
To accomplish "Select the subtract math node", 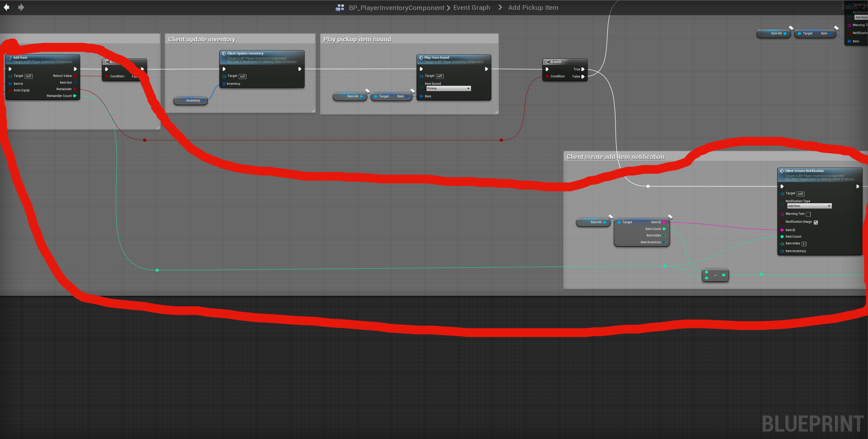I will [715, 275].
